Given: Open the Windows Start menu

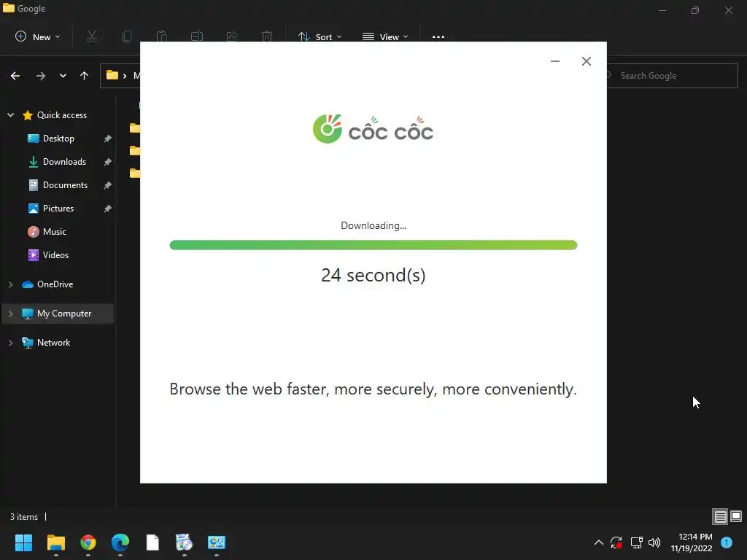Looking at the screenshot, I should click(x=23, y=542).
